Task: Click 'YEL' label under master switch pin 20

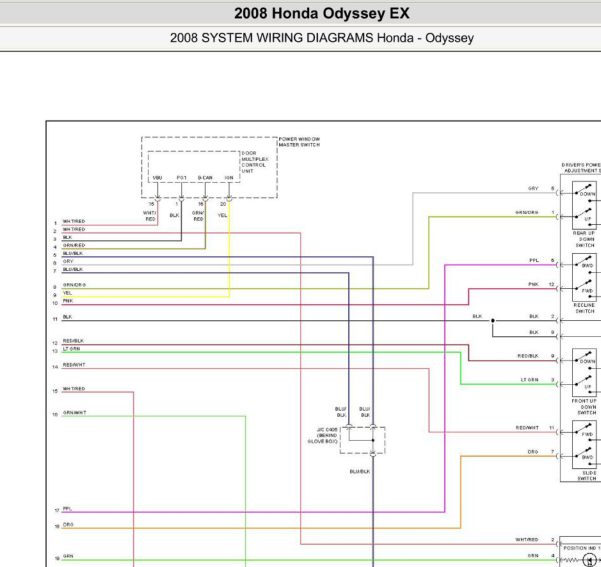Action: (x=222, y=215)
